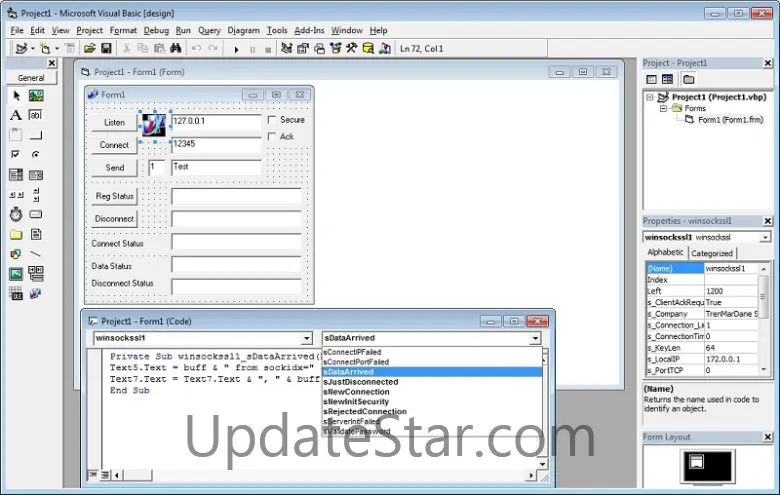Image resolution: width=780 pixels, height=495 pixels.
Task: Select the Data control tool
Action: click(36, 274)
